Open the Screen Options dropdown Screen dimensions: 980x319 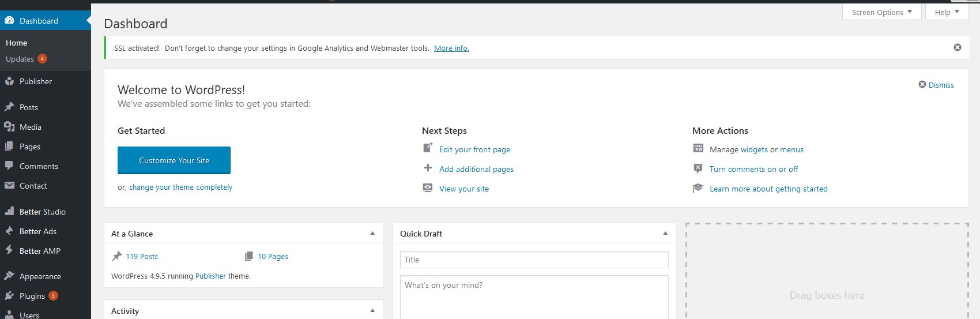(881, 12)
